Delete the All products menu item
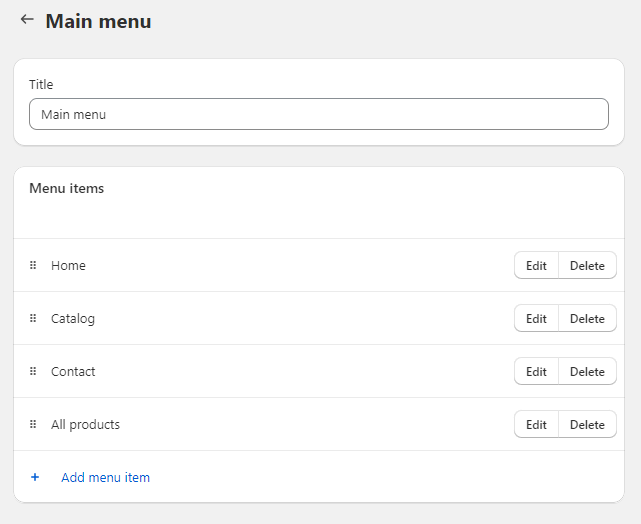Image resolution: width=641 pixels, height=524 pixels. 587,424
